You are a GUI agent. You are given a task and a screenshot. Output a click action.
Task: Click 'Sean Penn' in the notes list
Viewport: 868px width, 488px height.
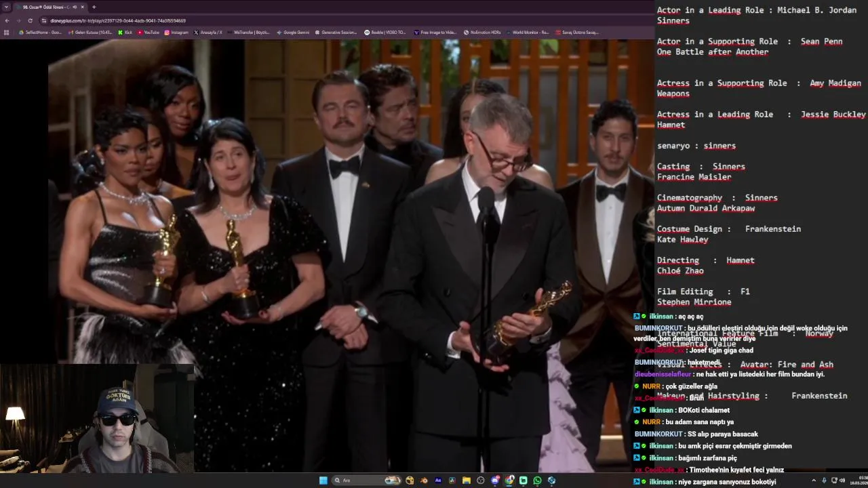point(821,41)
